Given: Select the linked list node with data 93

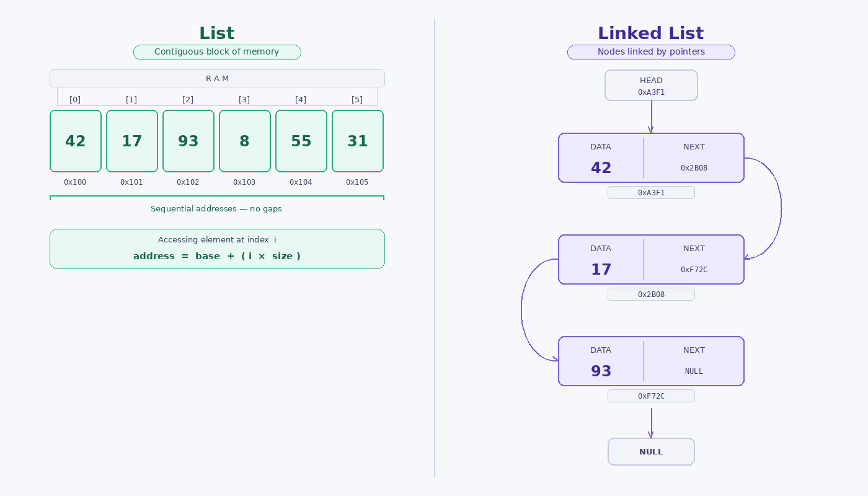Looking at the screenshot, I should tap(651, 361).
